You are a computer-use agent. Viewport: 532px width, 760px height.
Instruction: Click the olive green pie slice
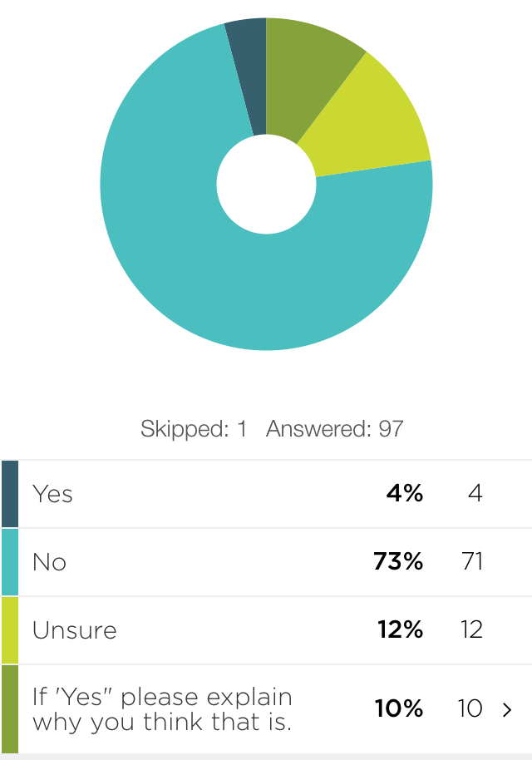pos(312,67)
